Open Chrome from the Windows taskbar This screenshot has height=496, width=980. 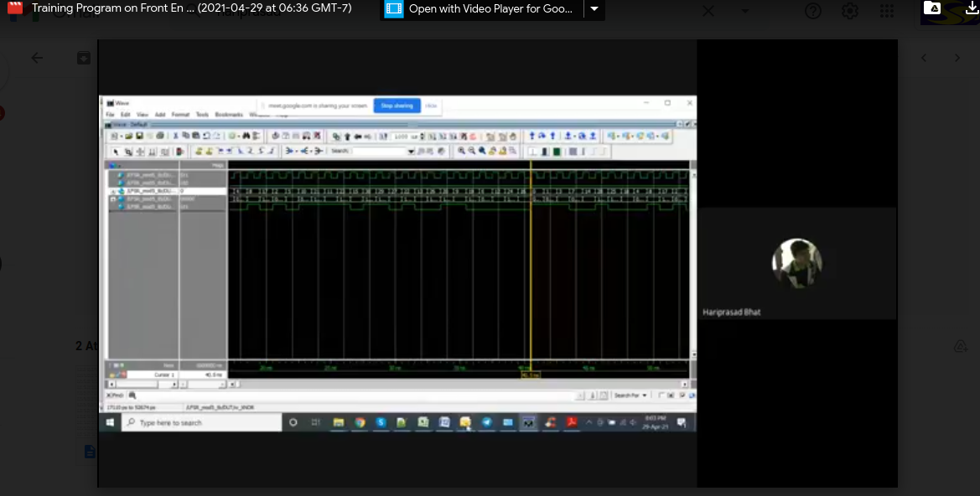click(360, 422)
